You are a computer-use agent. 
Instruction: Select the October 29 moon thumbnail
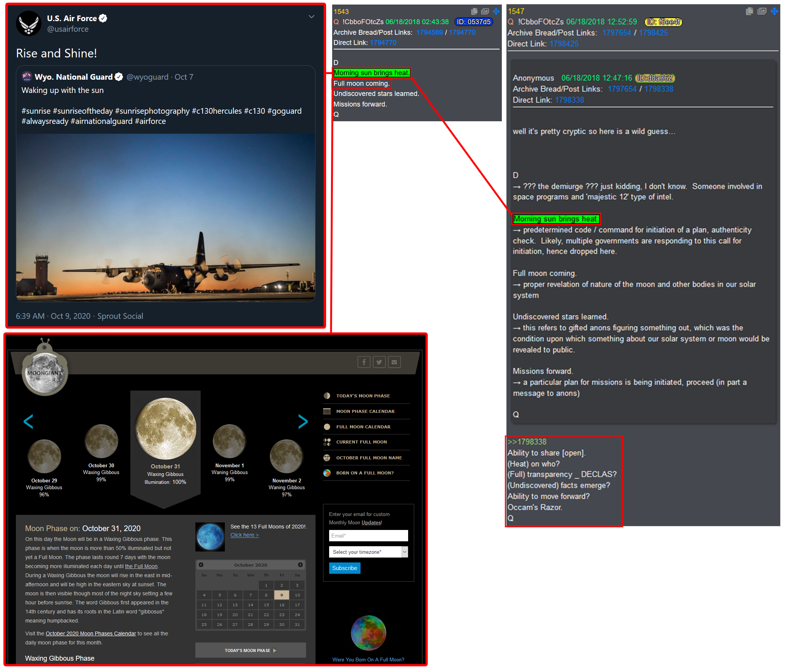(x=44, y=457)
